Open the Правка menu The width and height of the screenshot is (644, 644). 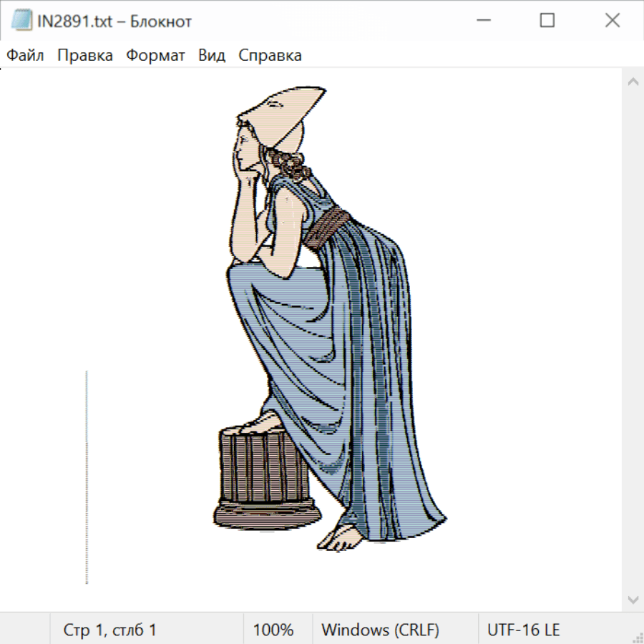pyautogui.click(x=85, y=56)
